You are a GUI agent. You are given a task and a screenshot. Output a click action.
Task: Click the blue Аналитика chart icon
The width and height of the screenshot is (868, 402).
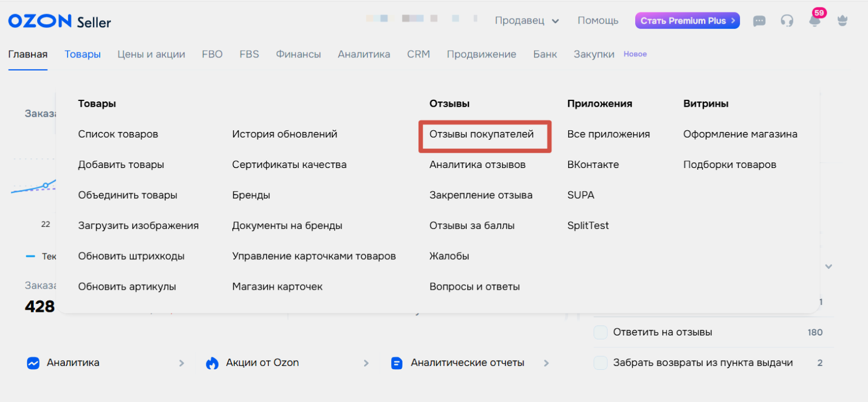click(33, 363)
